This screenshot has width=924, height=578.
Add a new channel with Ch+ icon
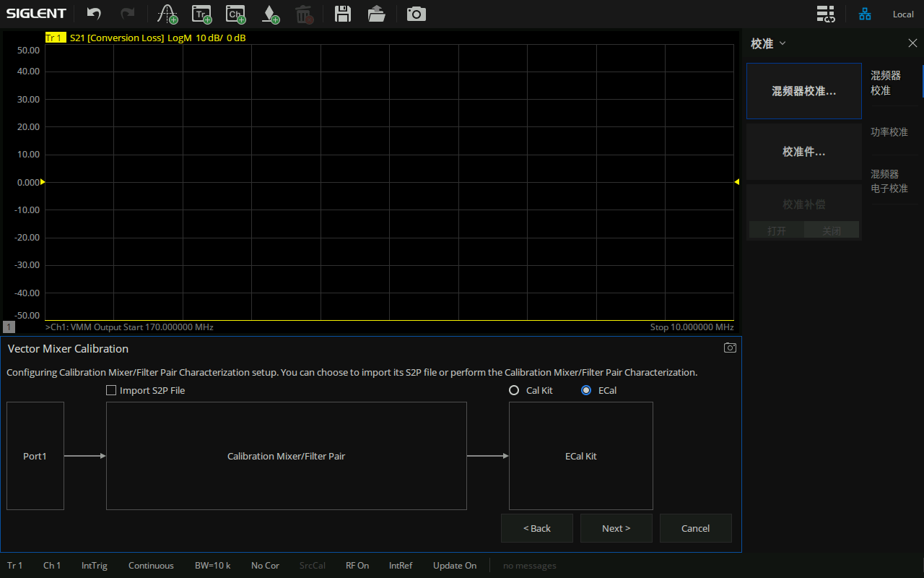tap(235, 14)
